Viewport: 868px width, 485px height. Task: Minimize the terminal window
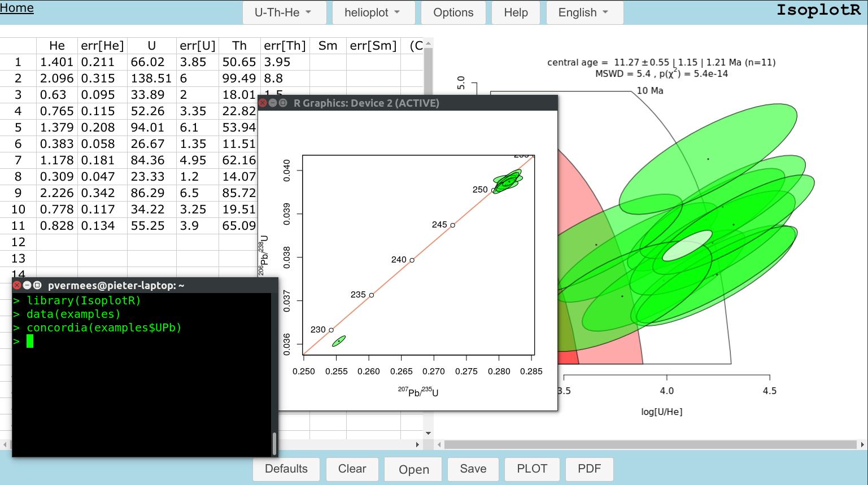click(27, 285)
